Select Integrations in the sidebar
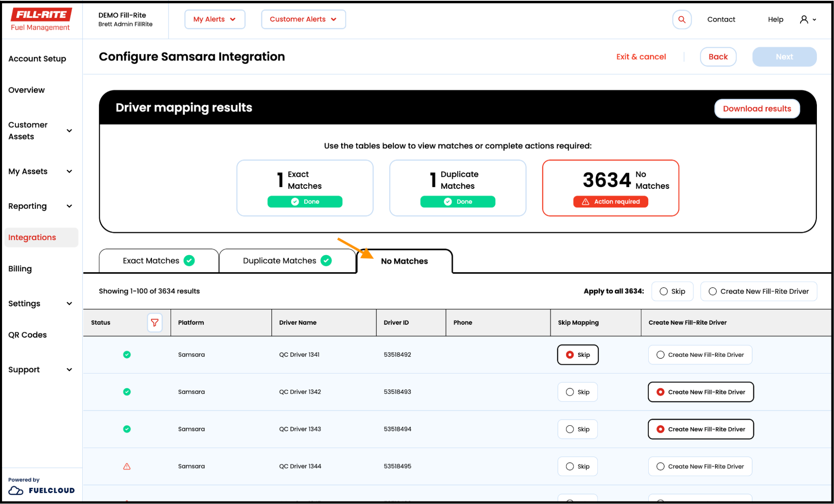This screenshot has height=504, width=834. [x=32, y=237]
